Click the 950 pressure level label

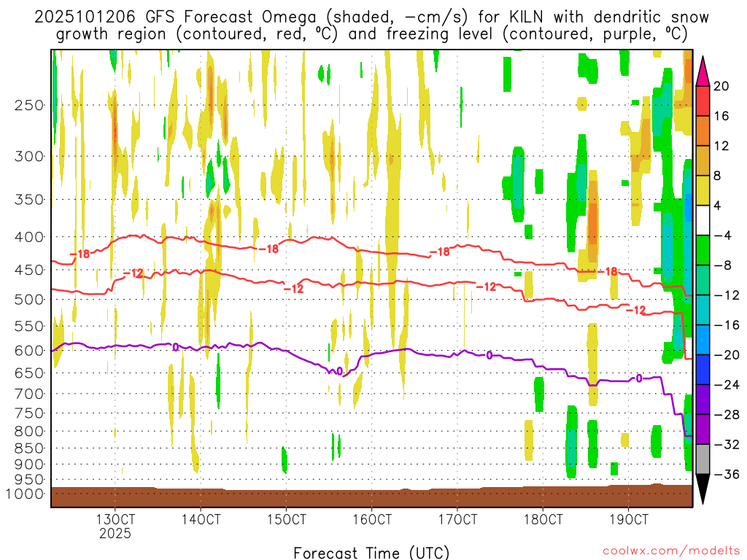(x=29, y=480)
